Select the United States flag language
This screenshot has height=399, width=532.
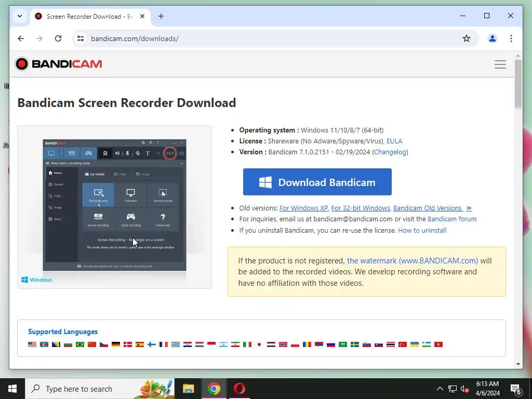[32, 344]
